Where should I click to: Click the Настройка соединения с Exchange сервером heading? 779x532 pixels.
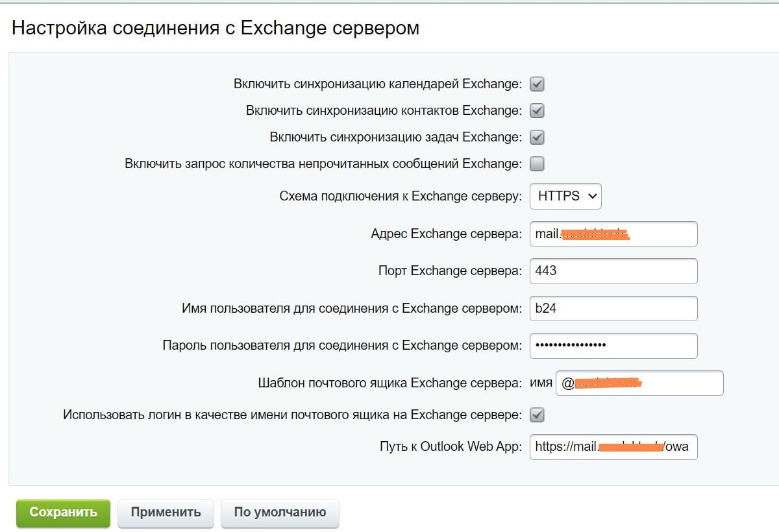[x=216, y=29]
